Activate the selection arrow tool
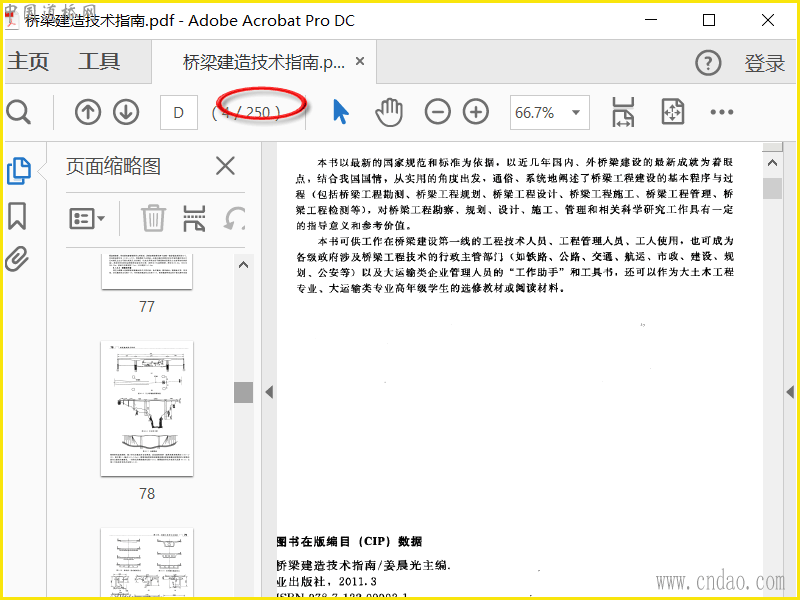The height and width of the screenshot is (600, 800). [340, 112]
